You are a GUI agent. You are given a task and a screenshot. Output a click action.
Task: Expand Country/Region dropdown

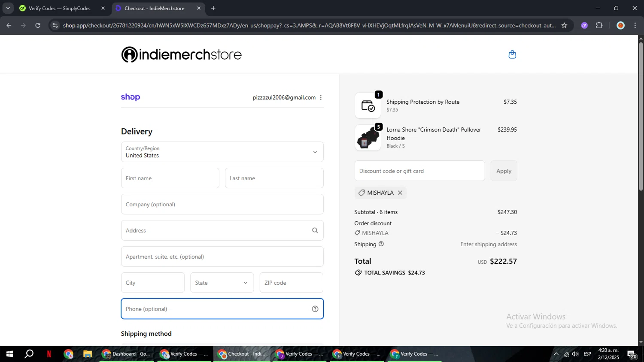222,152
